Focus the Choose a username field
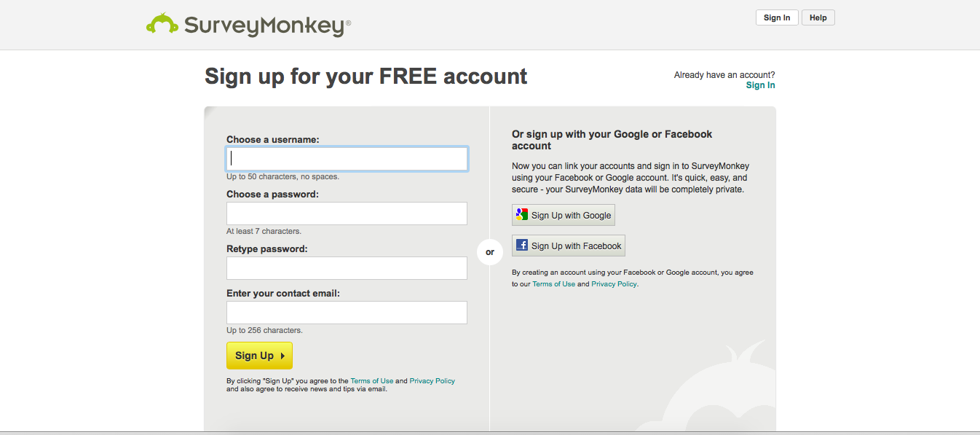980x435 pixels. 347,159
